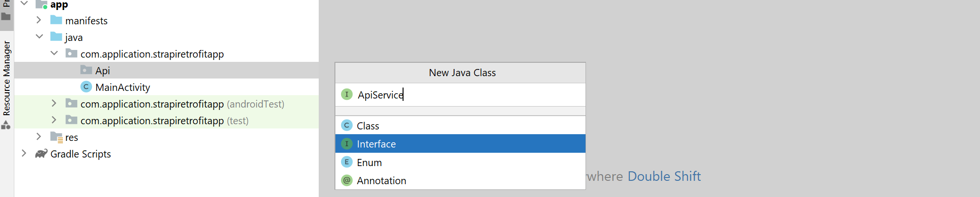Image resolution: width=980 pixels, height=197 pixels.
Task: Expand the androidTest package node
Action: 54,103
